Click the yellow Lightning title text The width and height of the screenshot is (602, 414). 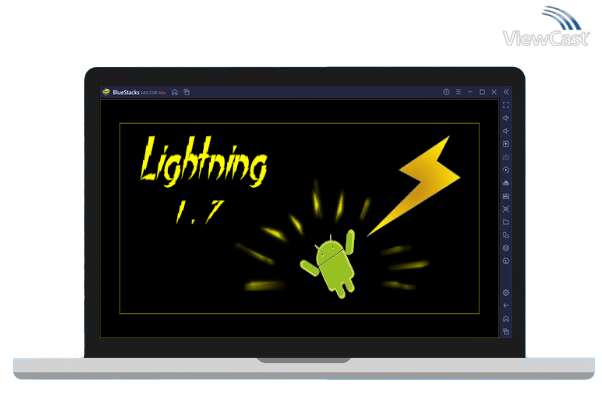pos(203,162)
